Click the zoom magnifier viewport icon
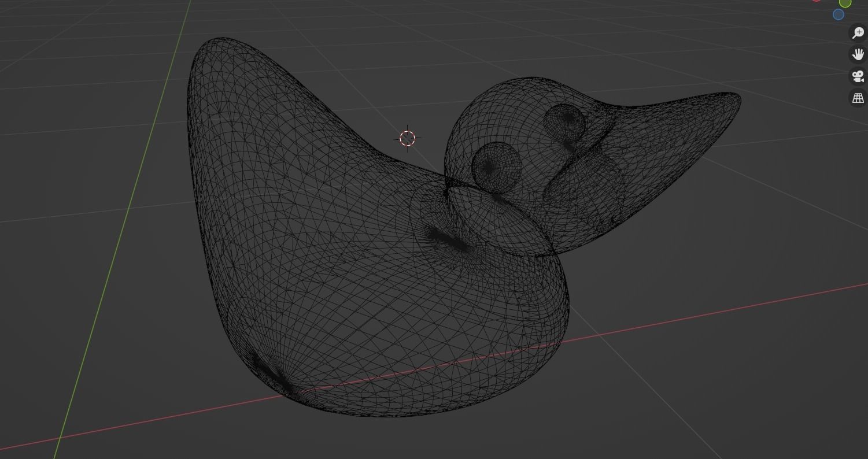 click(858, 32)
